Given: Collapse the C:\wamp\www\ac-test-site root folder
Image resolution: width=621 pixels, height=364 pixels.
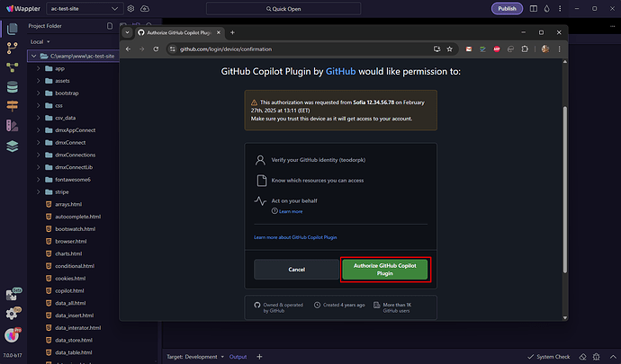Looking at the screenshot, I should point(33,57).
